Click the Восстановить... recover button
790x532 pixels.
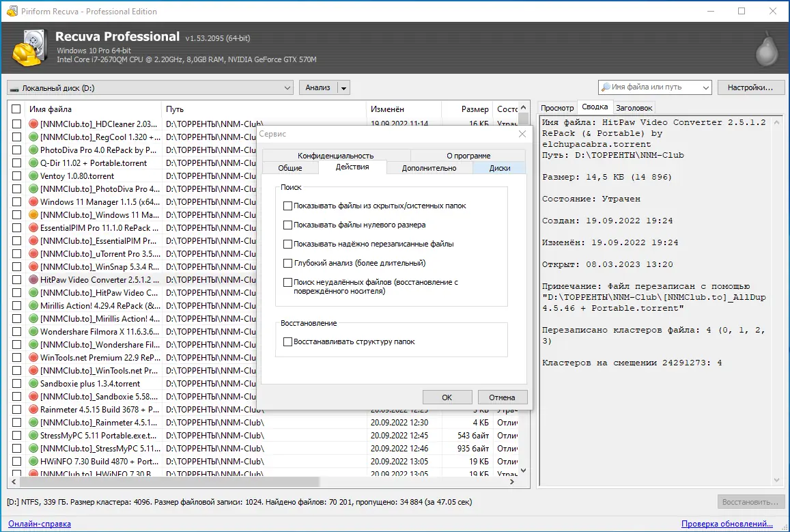tap(750, 502)
